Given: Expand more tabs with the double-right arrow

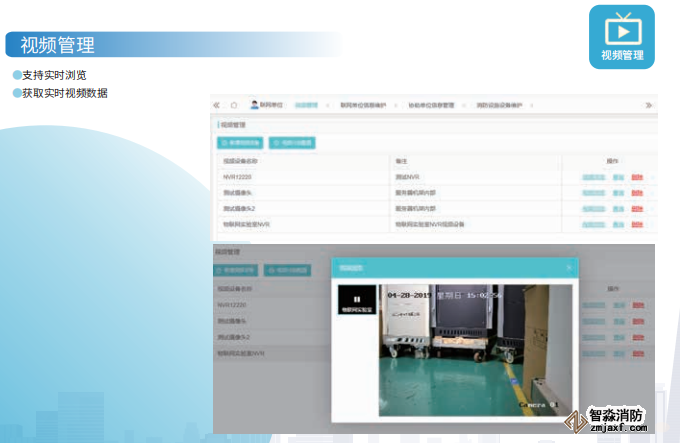Looking at the screenshot, I should tap(649, 104).
